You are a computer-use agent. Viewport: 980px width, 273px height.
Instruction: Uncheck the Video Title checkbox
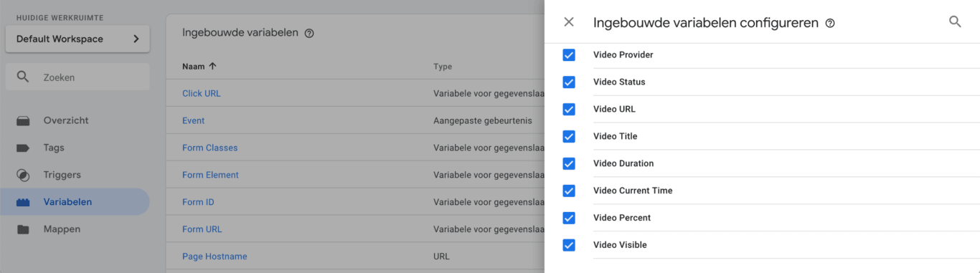(569, 136)
